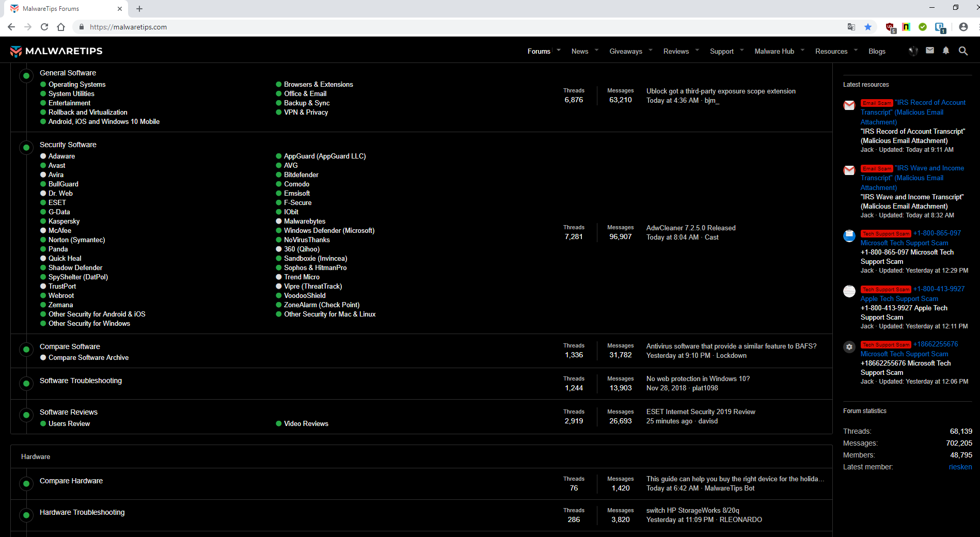Click the MalwareTips logo
Image resolution: width=980 pixels, height=537 pixels.
pos(56,51)
